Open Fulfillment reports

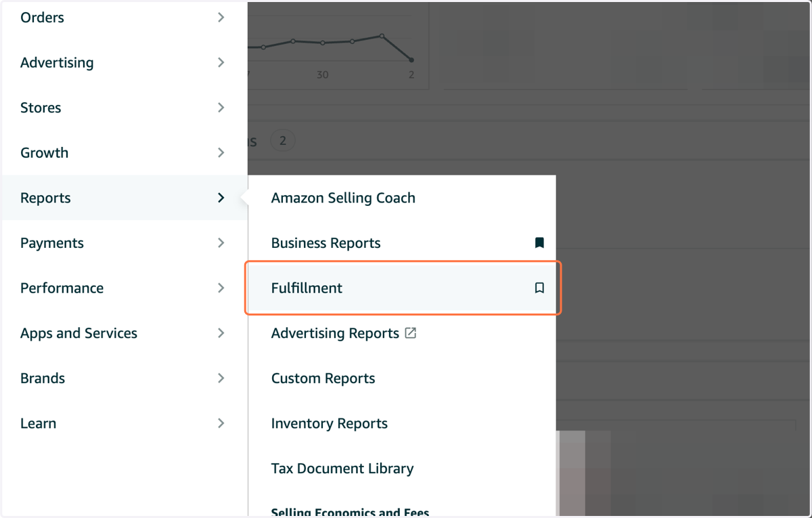[x=402, y=288]
